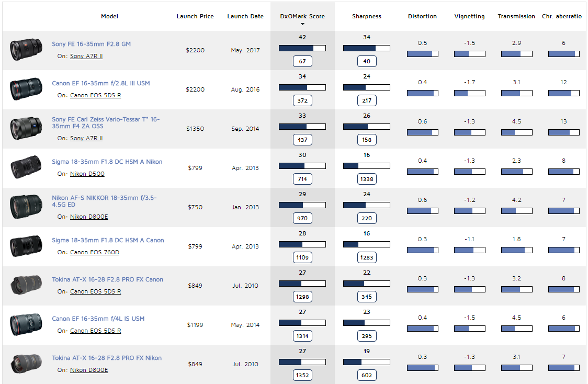Click DxOMark rank badge 67
This screenshot has width=588, height=384.
pos(302,61)
